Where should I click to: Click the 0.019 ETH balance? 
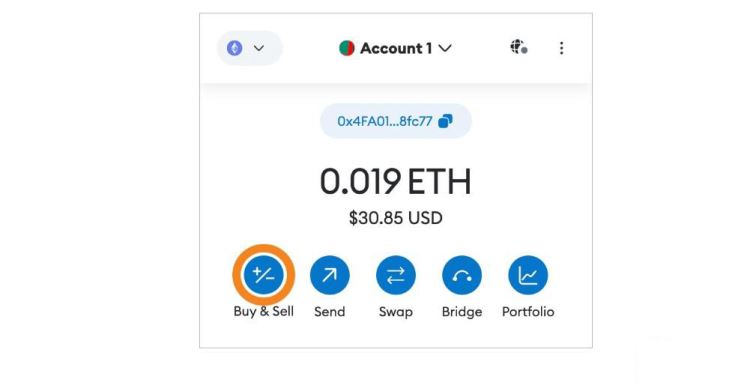tap(396, 181)
